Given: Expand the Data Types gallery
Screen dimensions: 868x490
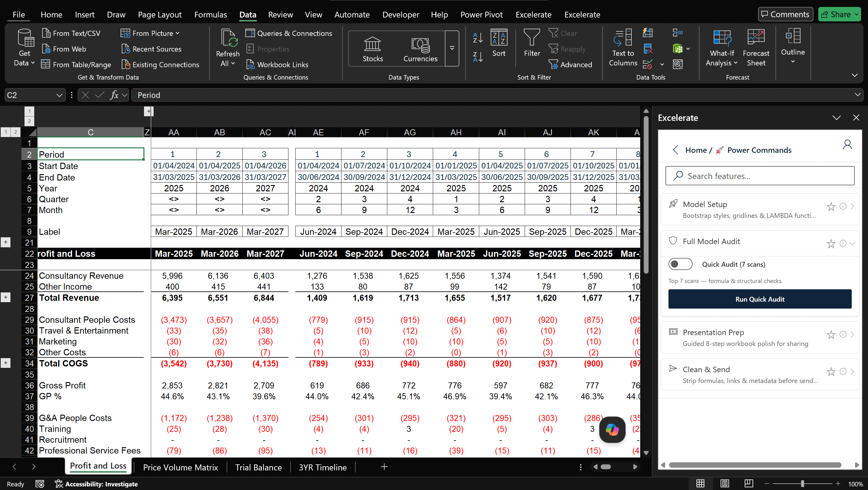Looking at the screenshot, I should (452, 48).
